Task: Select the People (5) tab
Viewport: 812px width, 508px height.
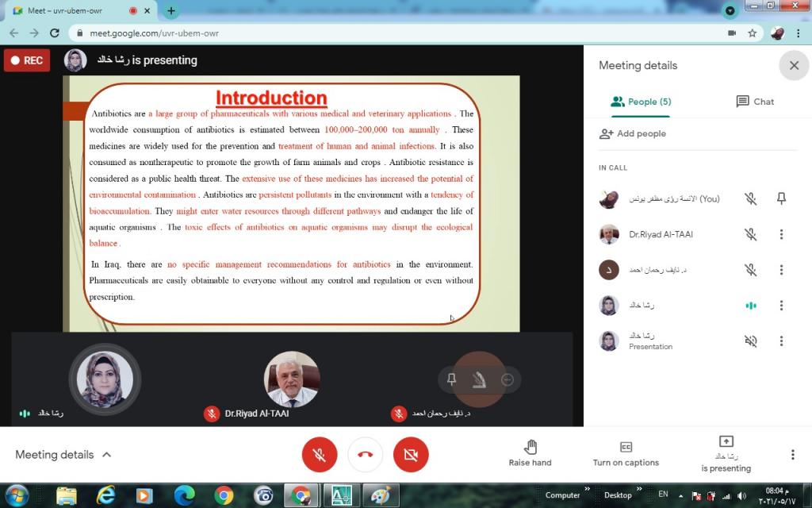Action: pyautogui.click(x=641, y=102)
